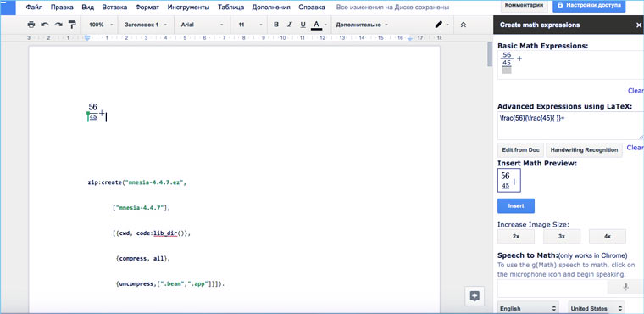Click the left indent marker on ruler
644x314 pixels.
[x=87, y=38]
